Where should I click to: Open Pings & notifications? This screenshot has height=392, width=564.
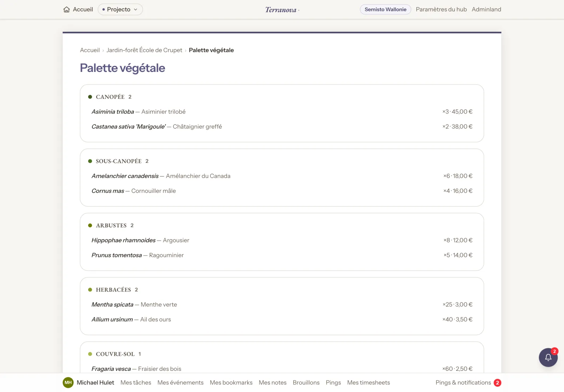(x=463, y=382)
